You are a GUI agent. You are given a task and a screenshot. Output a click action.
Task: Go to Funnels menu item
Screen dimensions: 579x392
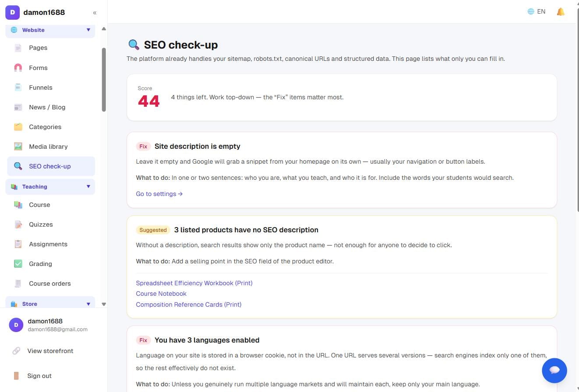coord(51,87)
